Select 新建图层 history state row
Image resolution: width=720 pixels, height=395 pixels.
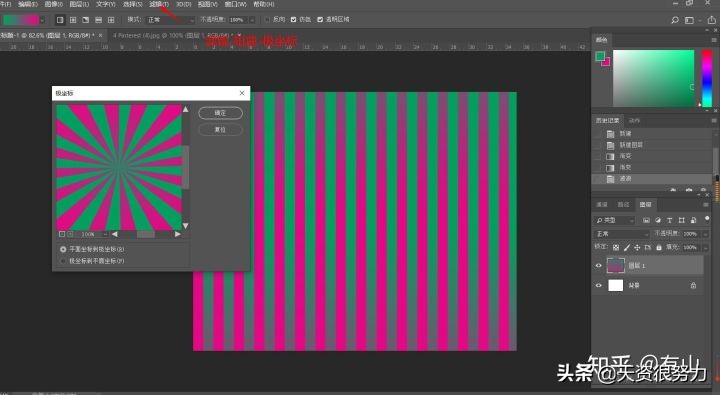(x=652, y=145)
